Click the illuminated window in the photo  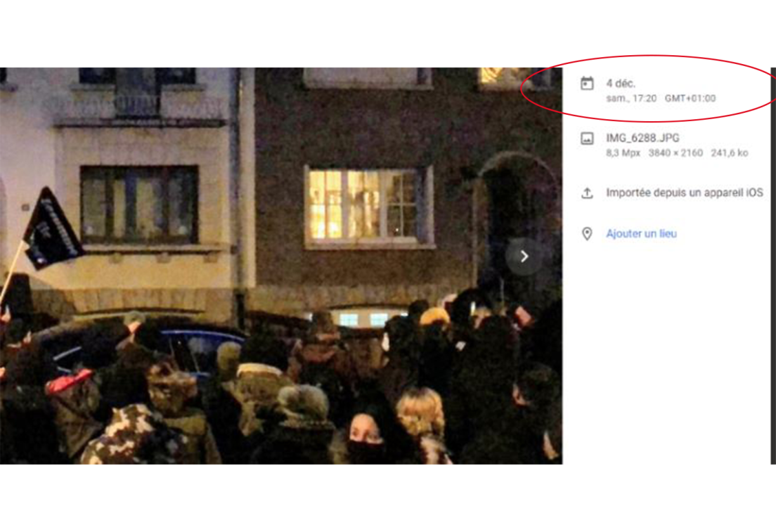pos(366,205)
